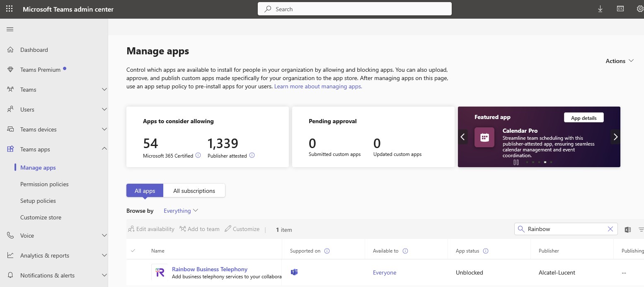644x287 pixels.
Task: Pause the featured app carousel
Action: tap(516, 162)
